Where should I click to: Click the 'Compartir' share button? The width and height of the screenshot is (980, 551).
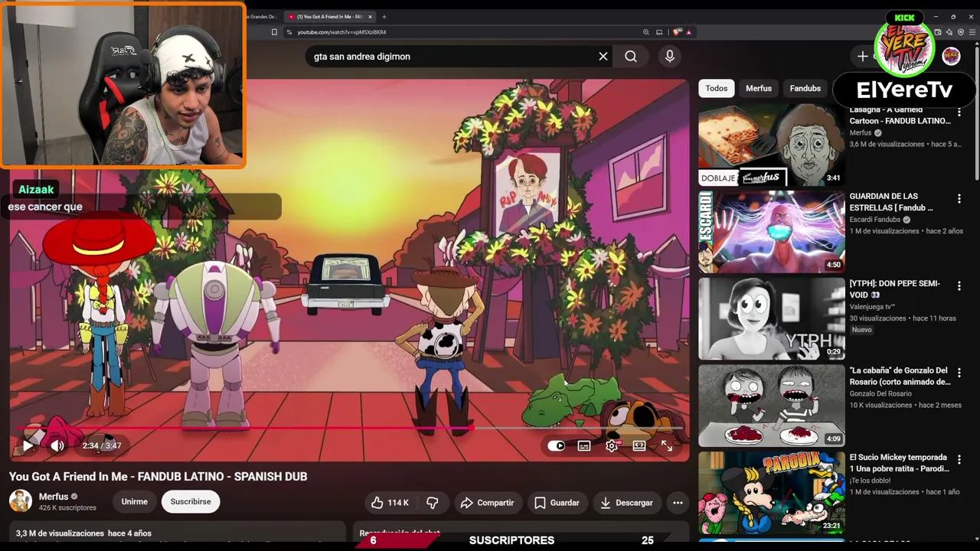pyautogui.click(x=487, y=503)
